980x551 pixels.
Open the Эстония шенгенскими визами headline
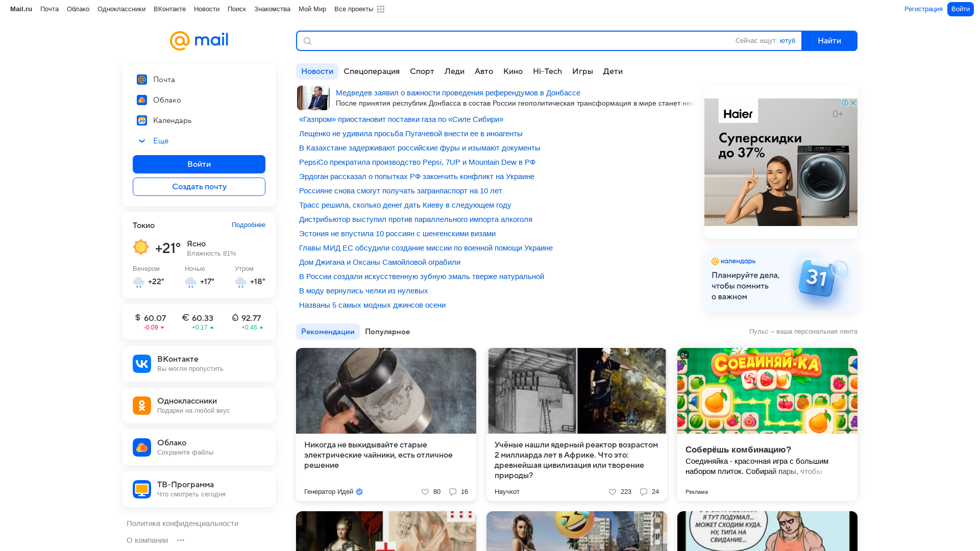(397, 234)
